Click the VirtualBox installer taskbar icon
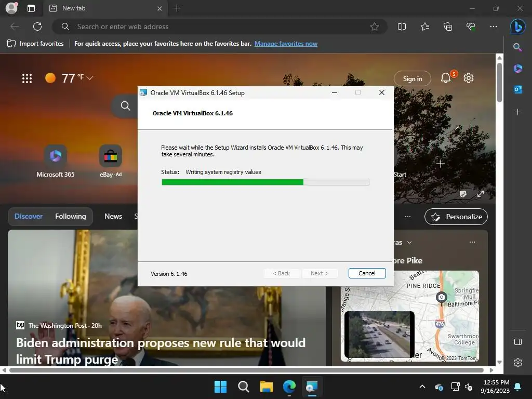 click(312, 387)
